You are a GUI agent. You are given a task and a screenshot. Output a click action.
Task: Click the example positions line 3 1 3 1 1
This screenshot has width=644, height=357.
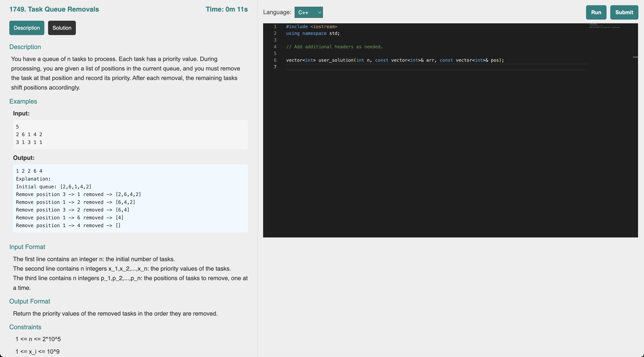[29, 142]
